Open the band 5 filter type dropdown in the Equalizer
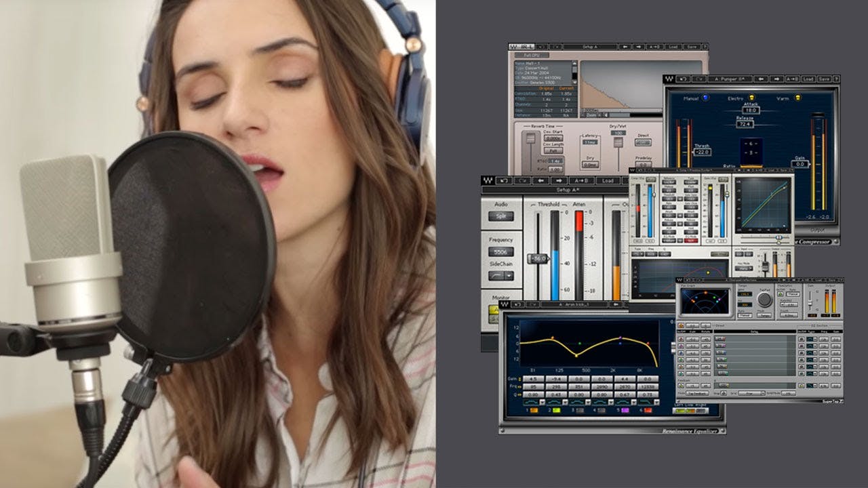The height and width of the screenshot is (488, 868). (x=634, y=402)
